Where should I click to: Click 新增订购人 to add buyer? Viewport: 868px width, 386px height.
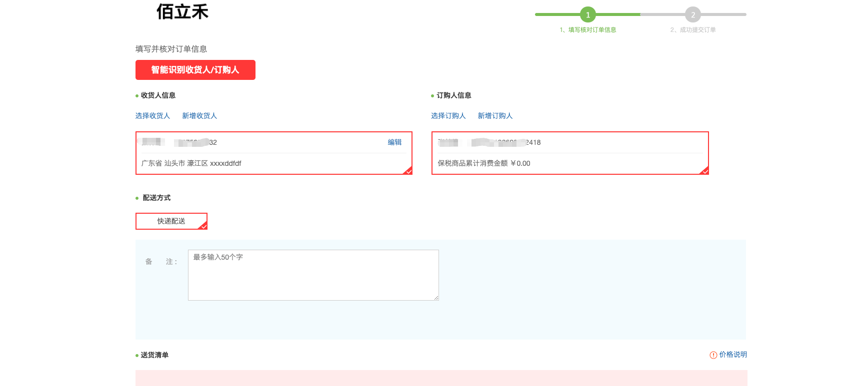click(495, 116)
